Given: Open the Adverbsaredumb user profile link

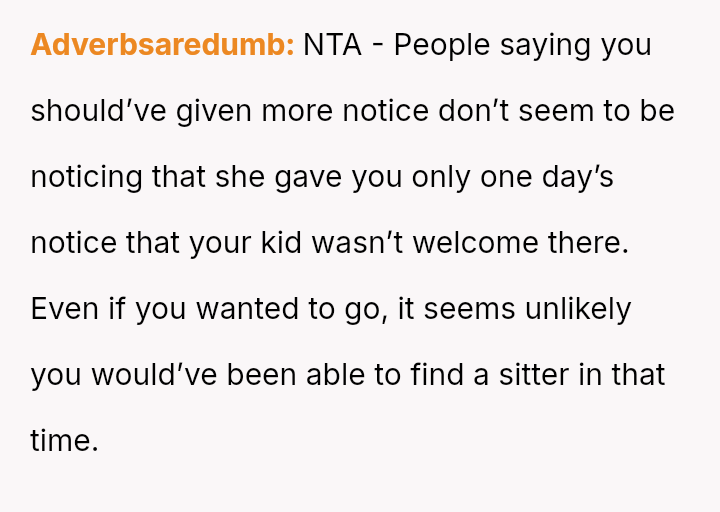Looking at the screenshot, I should pos(162,46).
